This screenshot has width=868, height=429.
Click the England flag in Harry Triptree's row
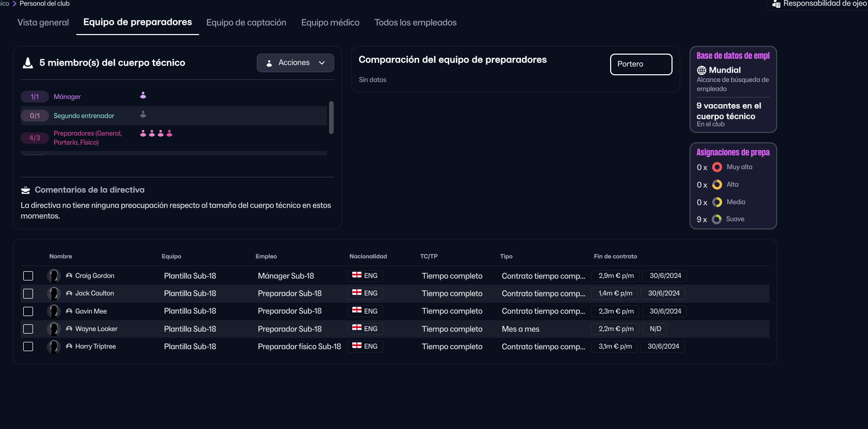point(357,345)
